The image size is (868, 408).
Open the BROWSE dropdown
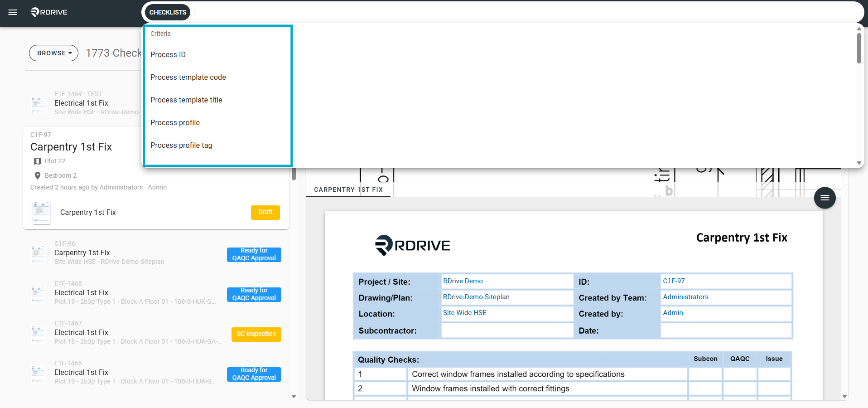[54, 53]
